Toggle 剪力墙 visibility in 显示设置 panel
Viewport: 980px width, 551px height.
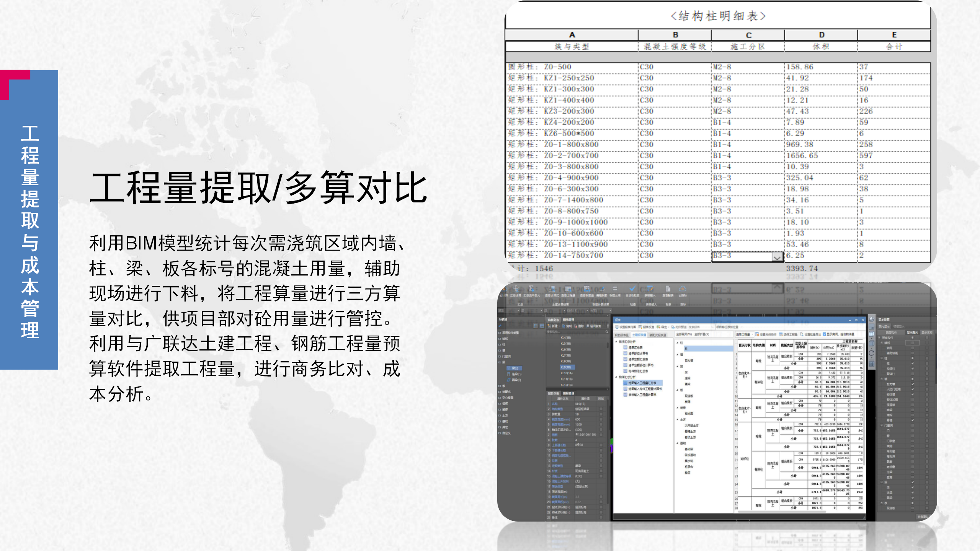coord(913,384)
